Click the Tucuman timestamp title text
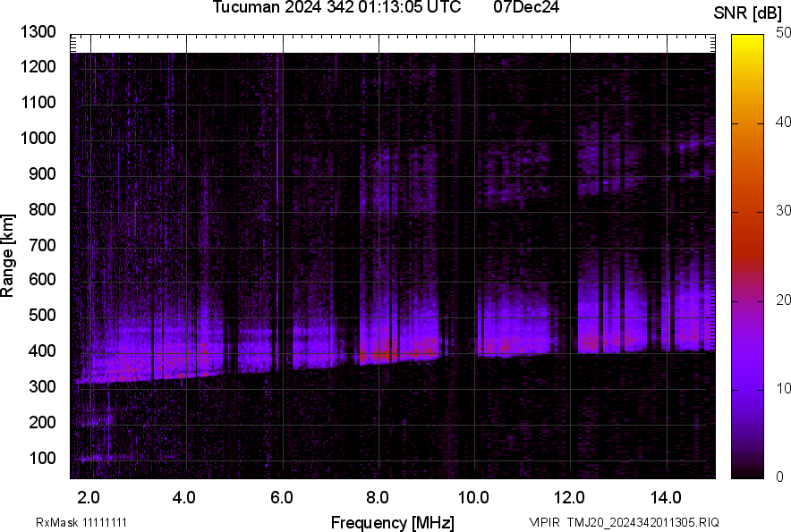Image resolution: width=791 pixels, height=532 pixels. tap(336, 7)
